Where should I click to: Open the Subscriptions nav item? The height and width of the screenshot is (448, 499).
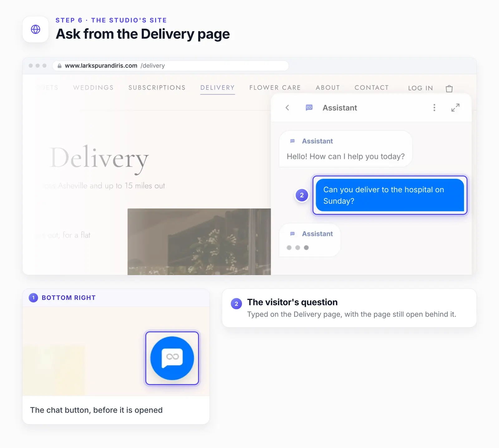157,88
